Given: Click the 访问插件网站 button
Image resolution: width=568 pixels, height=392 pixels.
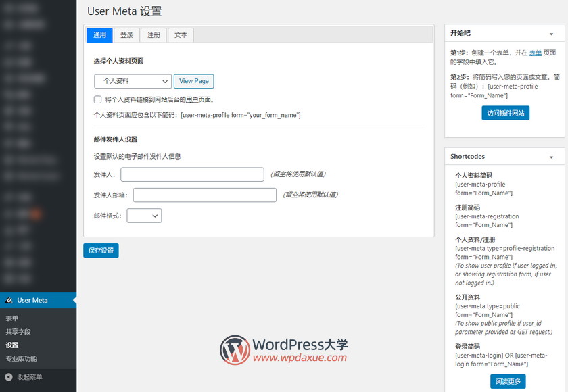Looking at the screenshot, I should (x=505, y=113).
